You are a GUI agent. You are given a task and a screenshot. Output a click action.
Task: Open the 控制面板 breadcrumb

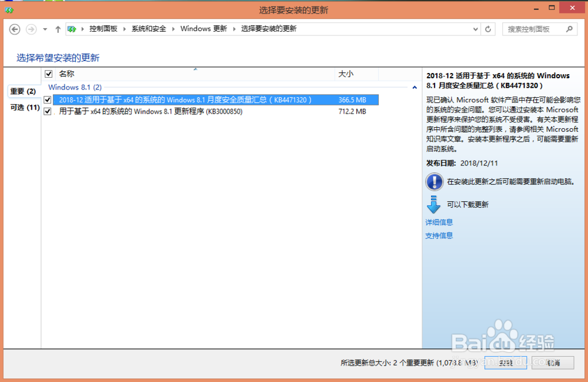103,29
